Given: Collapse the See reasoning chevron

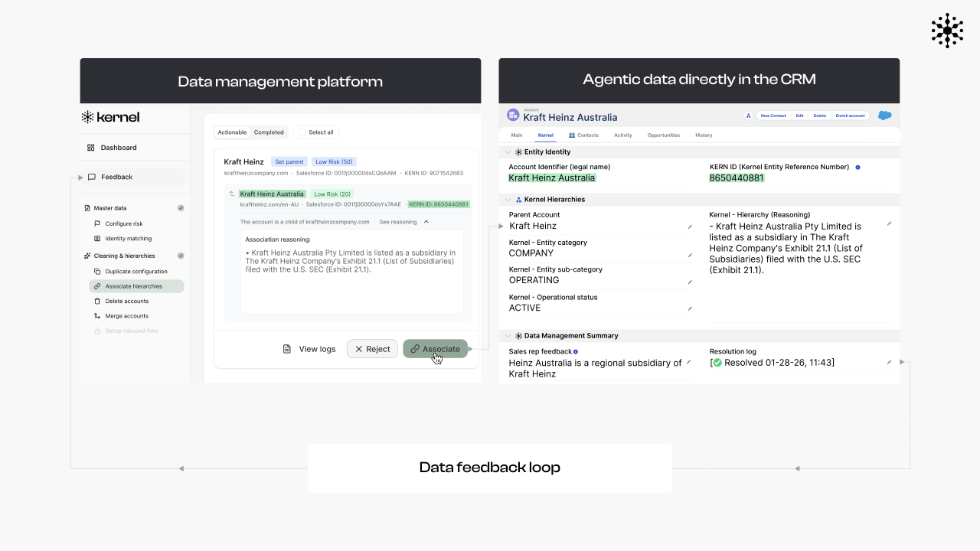Looking at the screenshot, I should tap(426, 222).
